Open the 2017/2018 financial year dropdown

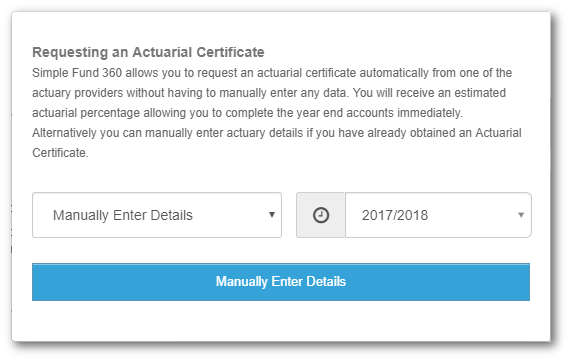(438, 215)
